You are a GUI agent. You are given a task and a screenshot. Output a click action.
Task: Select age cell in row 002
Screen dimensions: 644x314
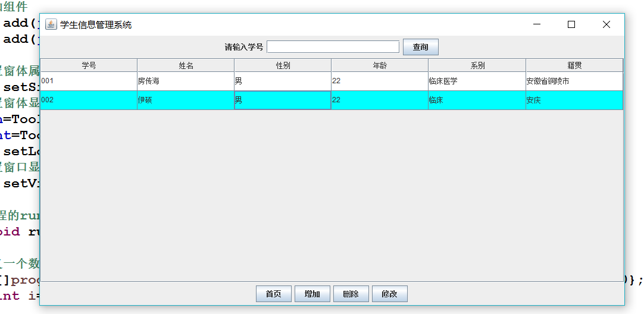[380, 100]
